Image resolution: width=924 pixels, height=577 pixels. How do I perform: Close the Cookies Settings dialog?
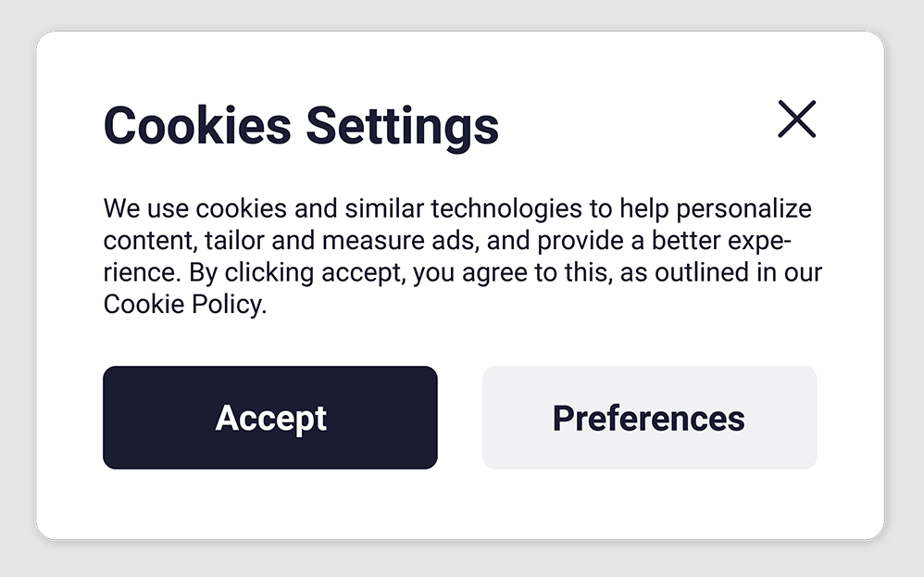click(x=796, y=119)
